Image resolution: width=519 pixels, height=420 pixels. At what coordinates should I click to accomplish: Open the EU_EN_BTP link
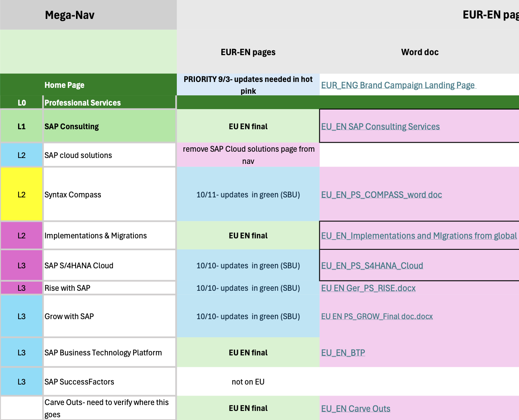point(343,353)
